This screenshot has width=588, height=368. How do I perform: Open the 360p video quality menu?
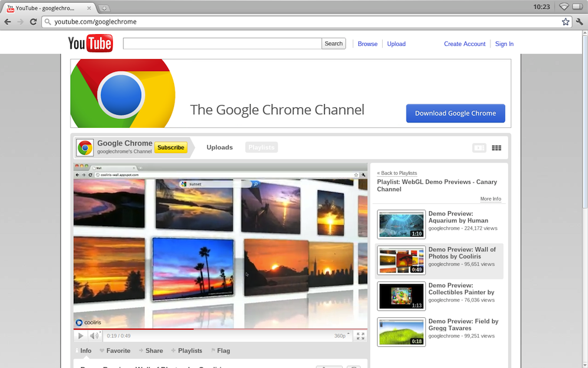point(342,336)
